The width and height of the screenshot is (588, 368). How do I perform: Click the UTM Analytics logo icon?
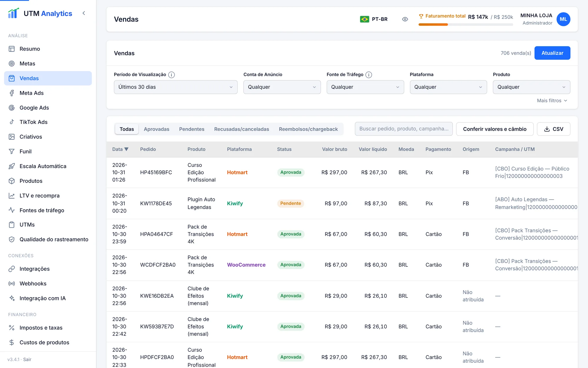[x=14, y=13]
